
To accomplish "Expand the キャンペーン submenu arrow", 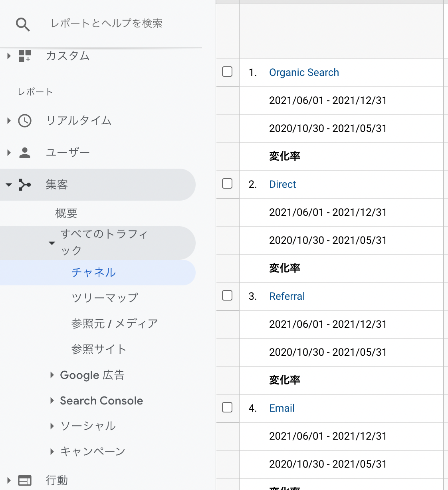I will [52, 452].
